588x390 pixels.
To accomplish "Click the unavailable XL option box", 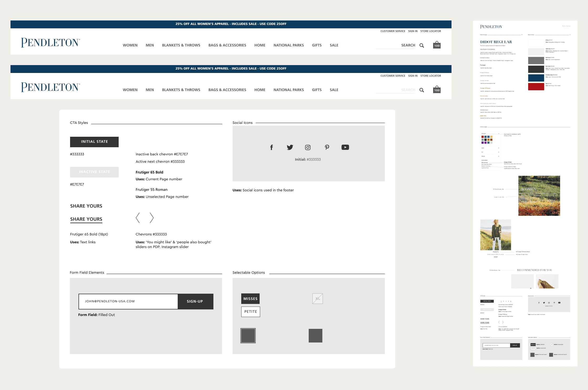I will point(318,299).
